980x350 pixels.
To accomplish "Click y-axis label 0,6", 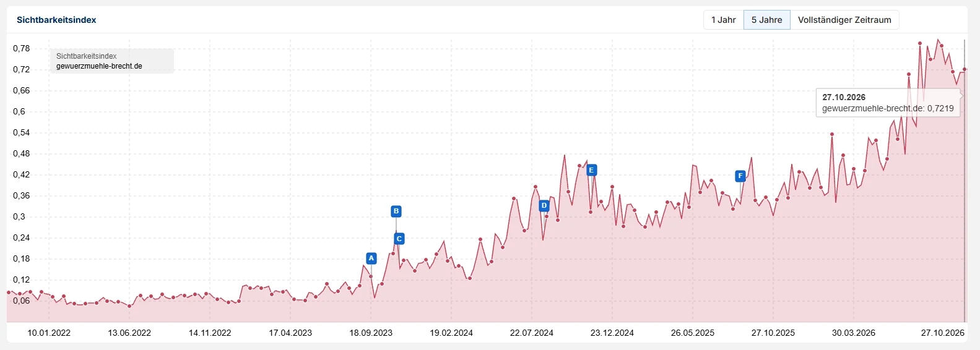I will (19, 111).
